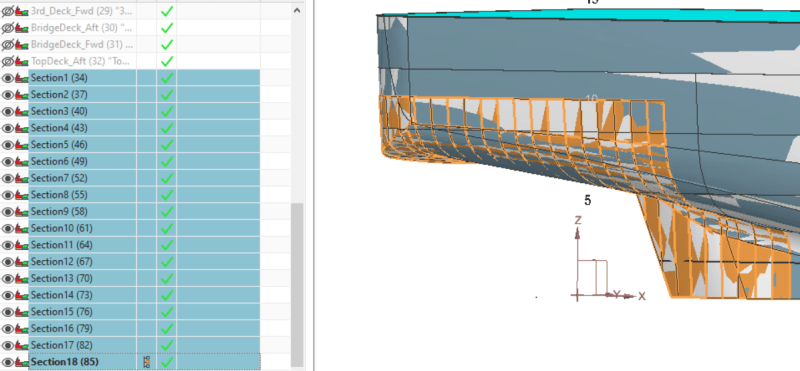Click the sketch icon of Section16 (79)
Image resolution: width=800 pixels, height=371 pixels.
tap(21, 329)
